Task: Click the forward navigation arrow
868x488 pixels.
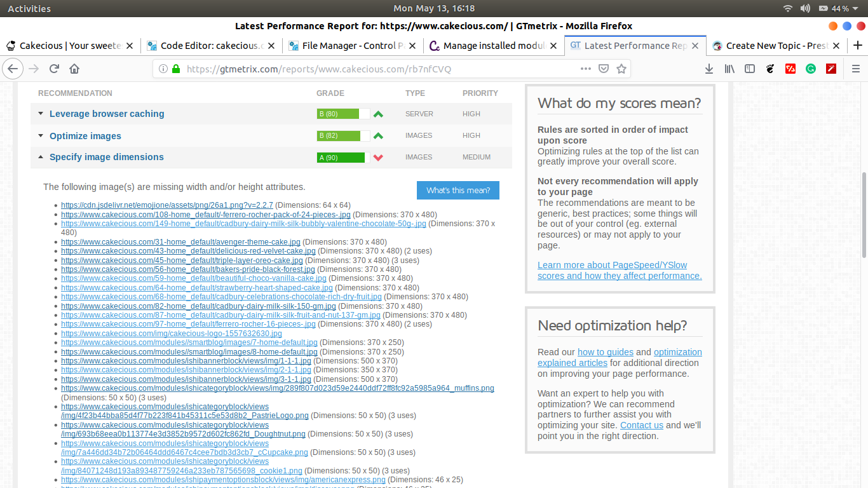Action: coord(34,69)
